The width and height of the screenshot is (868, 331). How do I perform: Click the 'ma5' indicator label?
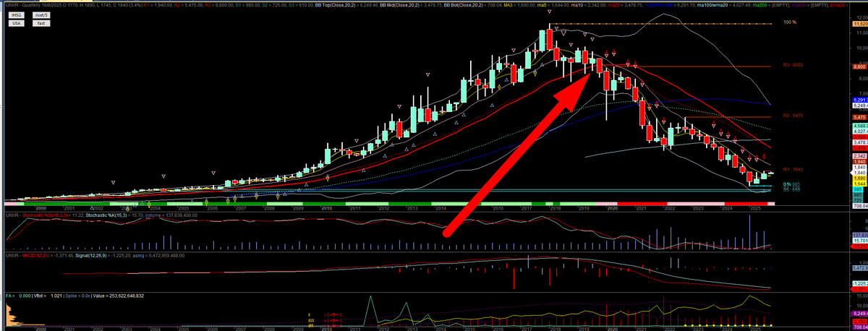click(x=542, y=5)
